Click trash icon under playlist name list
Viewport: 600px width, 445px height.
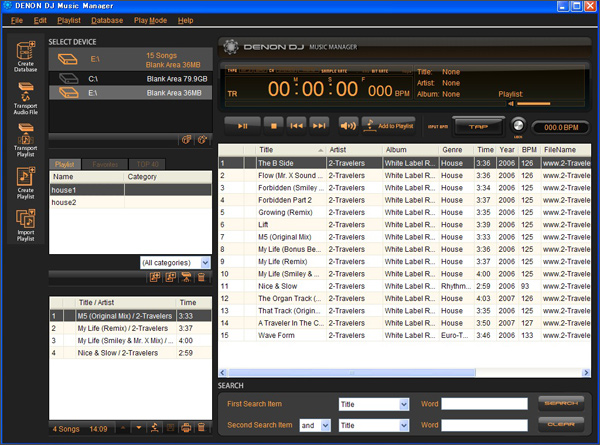[x=202, y=277]
